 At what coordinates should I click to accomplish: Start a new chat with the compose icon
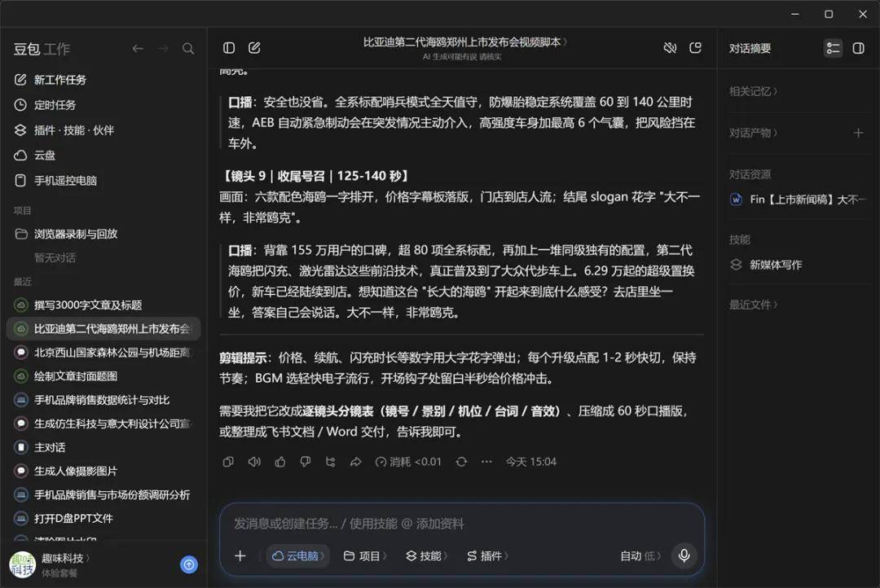(254, 48)
